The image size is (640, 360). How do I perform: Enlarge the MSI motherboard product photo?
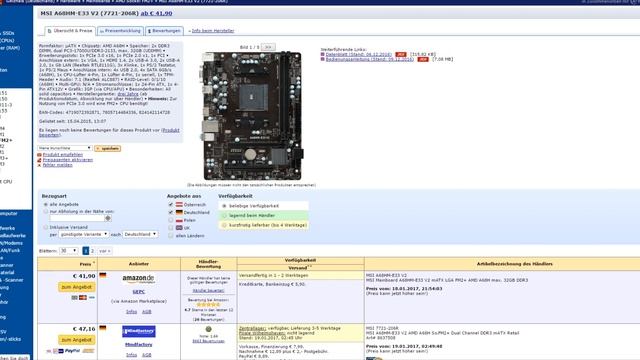point(253,116)
